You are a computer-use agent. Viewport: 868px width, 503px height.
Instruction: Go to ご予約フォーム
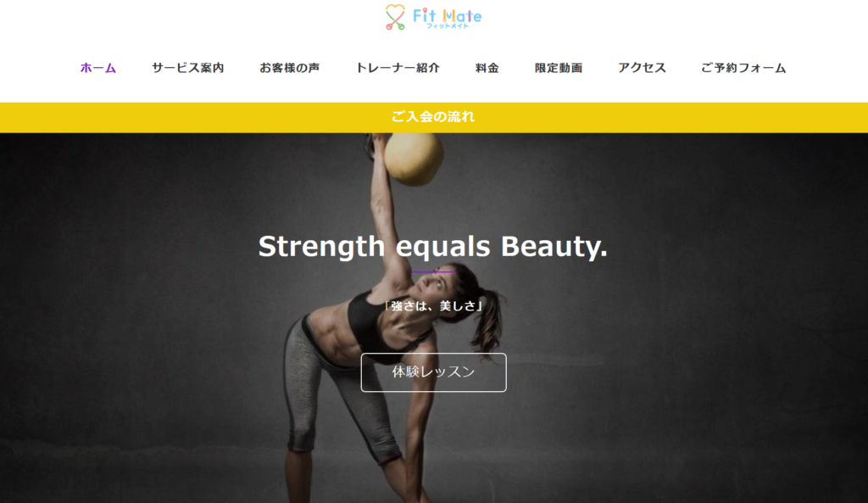[x=743, y=68]
